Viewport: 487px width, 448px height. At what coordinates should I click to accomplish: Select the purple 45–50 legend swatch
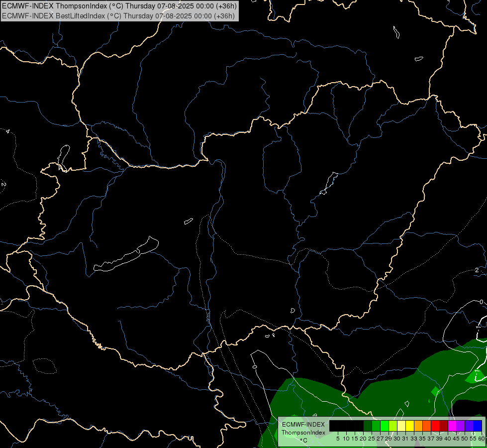[461, 426]
